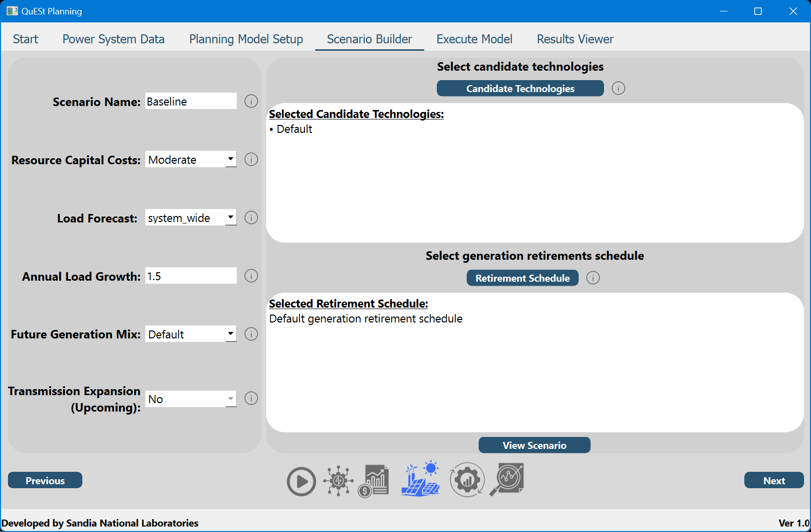
Task: Open the Scenario Name info icon
Action: coord(251,102)
